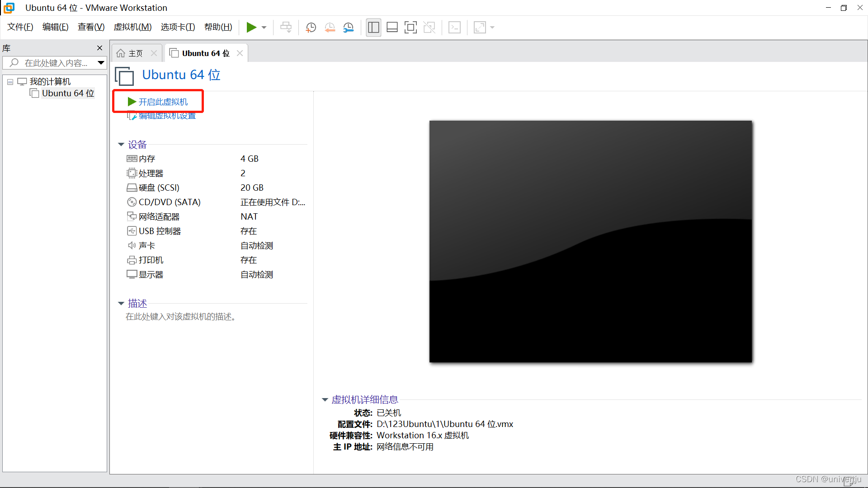The image size is (868, 488).
Task: Select the 硬盘 (SCSI) device entry
Action: pos(158,188)
